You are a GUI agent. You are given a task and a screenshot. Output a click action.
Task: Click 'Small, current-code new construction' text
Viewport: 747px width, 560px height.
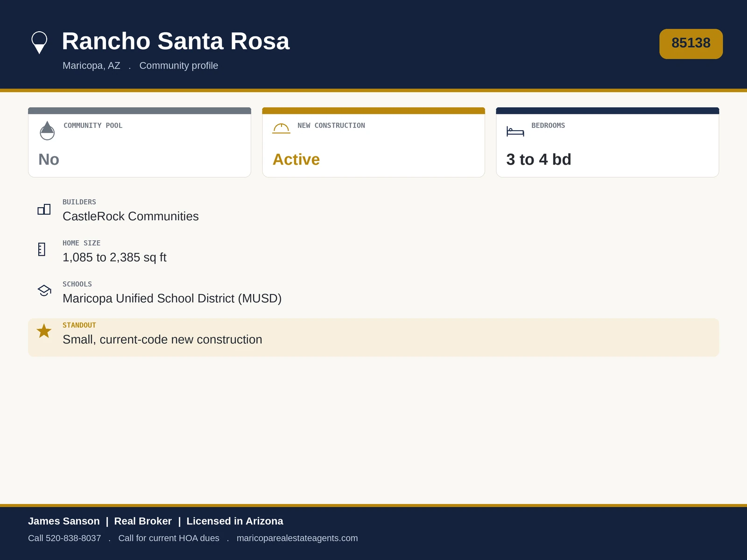coord(162,340)
